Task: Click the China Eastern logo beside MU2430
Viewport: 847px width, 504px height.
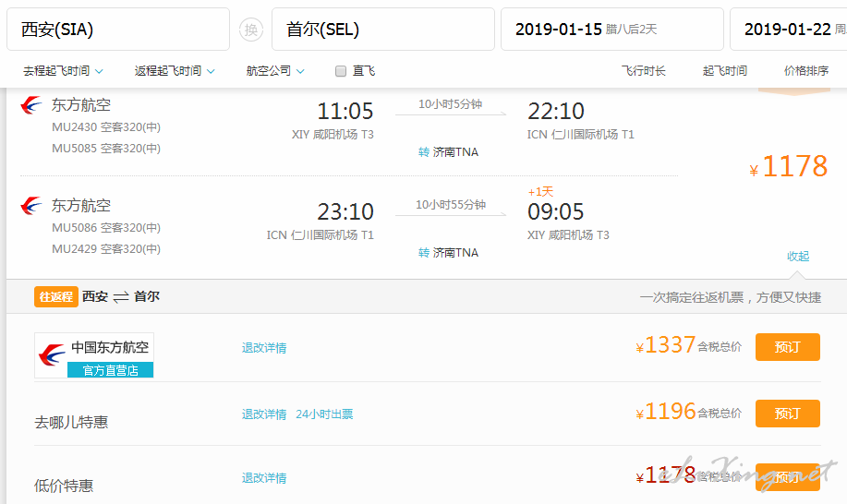Action: 31,104
